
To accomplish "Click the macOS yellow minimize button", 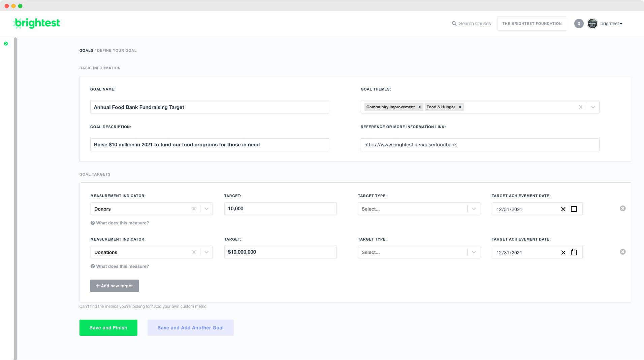I will click(x=13, y=6).
